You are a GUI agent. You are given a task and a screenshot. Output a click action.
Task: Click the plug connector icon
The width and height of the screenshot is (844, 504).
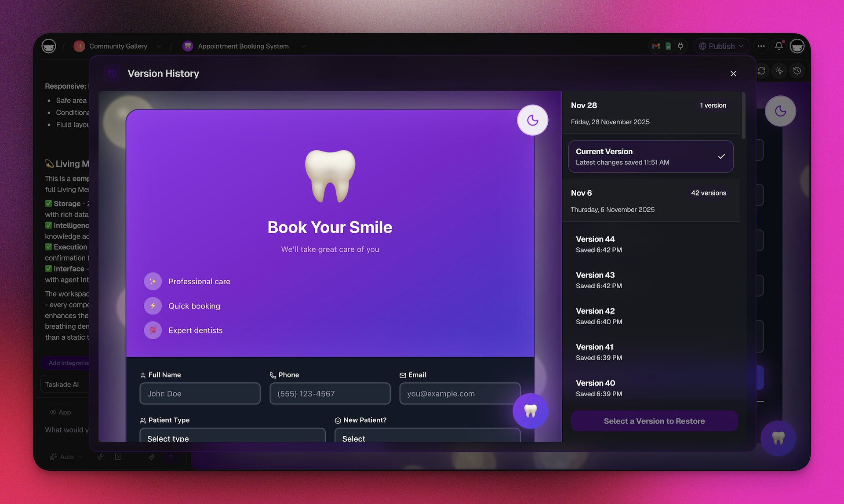click(680, 46)
